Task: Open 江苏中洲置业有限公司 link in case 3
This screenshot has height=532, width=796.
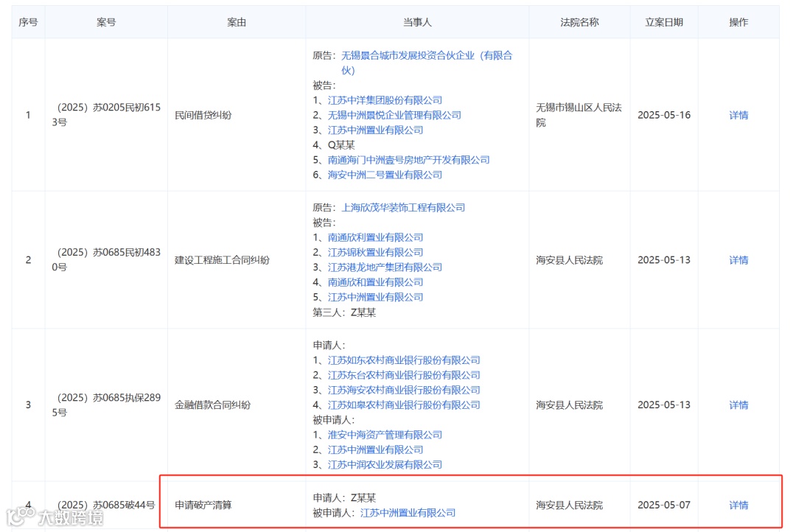Action: point(375,449)
